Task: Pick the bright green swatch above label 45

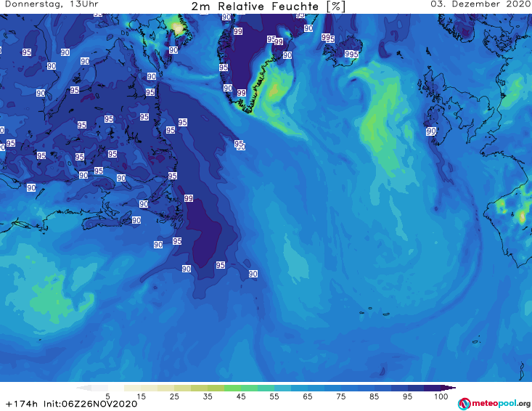Action: [x=232, y=388]
